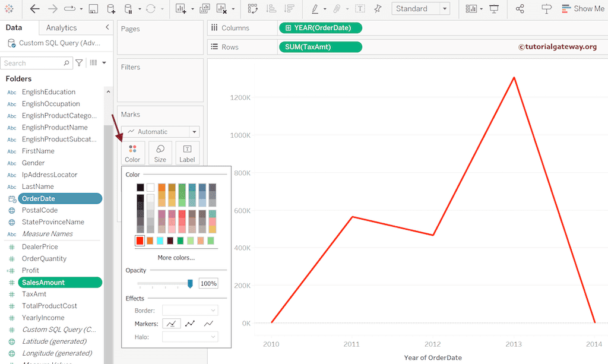
Task: Click the New Data Source icon
Action: pos(111,9)
